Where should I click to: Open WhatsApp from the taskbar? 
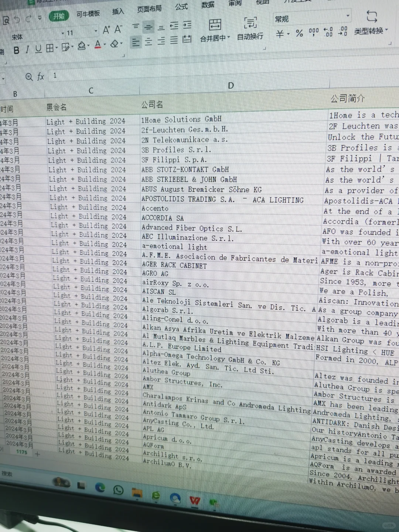pyautogui.click(x=118, y=490)
